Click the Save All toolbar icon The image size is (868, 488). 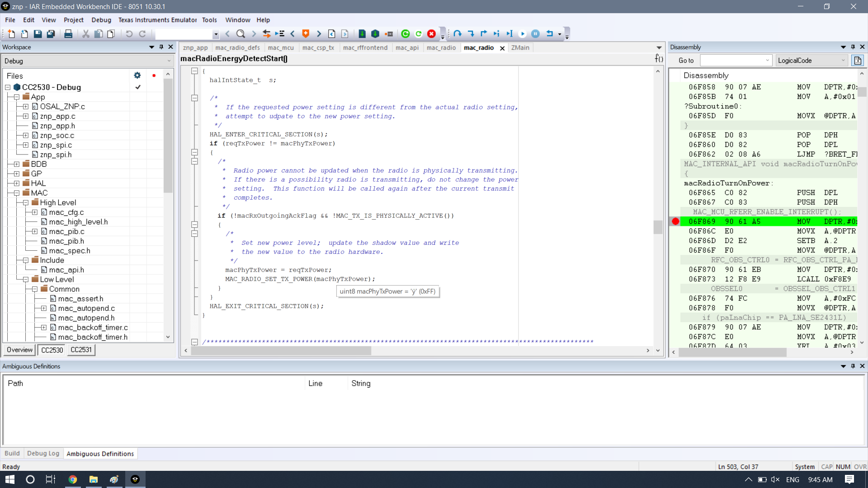pos(51,34)
